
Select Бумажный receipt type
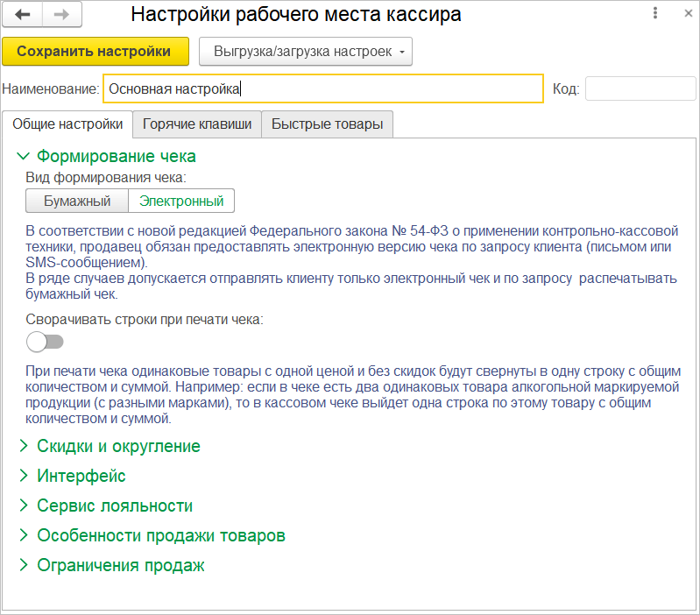[x=77, y=201]
